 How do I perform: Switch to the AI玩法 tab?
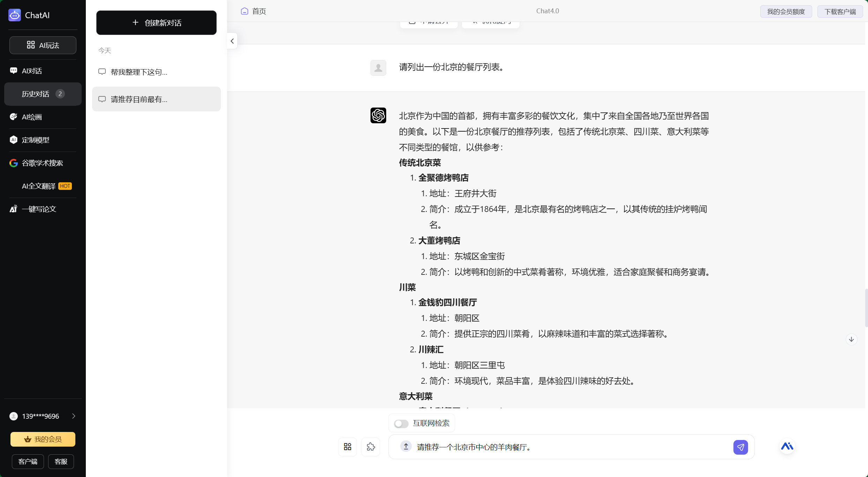pyautogui.click(x=43, y=45)
